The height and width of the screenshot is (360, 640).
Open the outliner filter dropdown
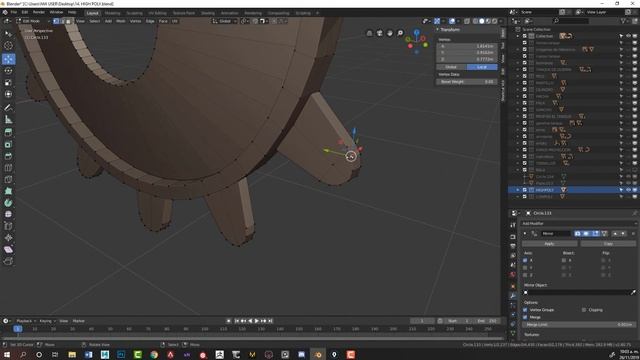624,21
